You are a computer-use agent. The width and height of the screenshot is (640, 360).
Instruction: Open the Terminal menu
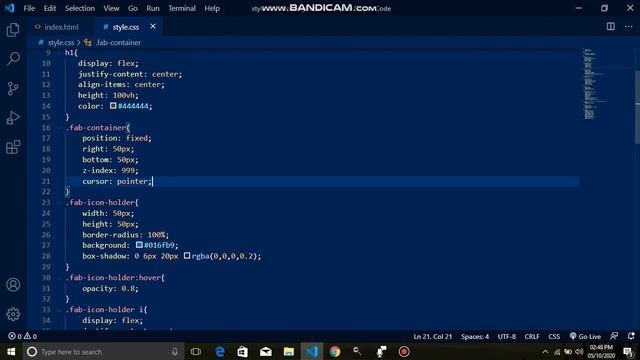pyautogui.click(x=182, y=8)
